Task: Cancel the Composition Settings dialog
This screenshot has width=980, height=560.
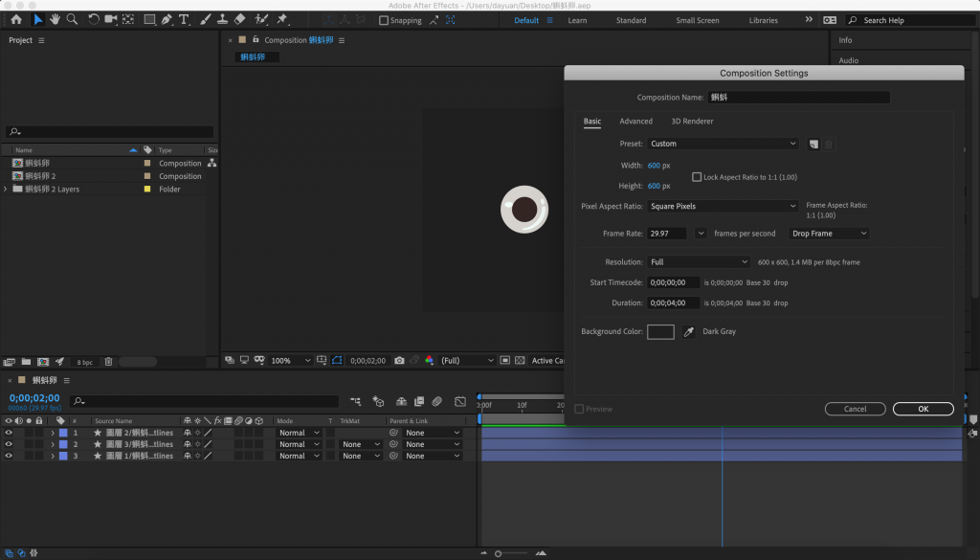Action: (x=855, y=409)
